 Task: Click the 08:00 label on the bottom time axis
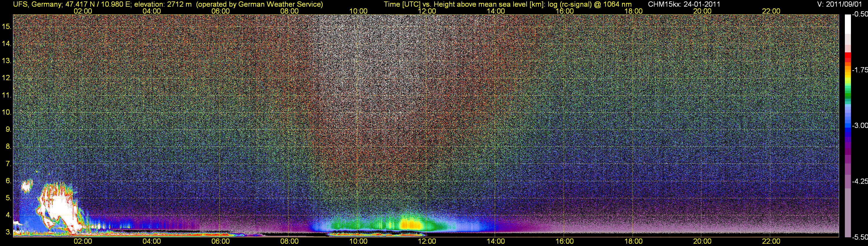(x=289, y=241)
